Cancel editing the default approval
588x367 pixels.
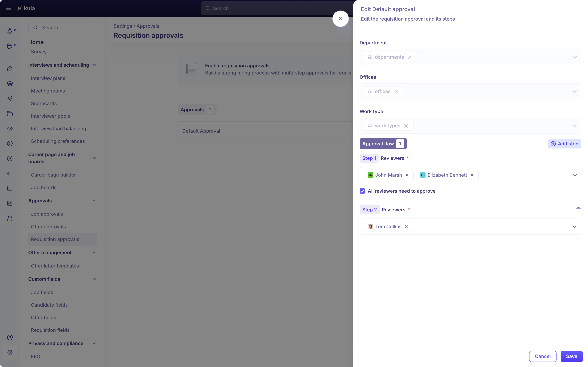[x=543, y=356]
